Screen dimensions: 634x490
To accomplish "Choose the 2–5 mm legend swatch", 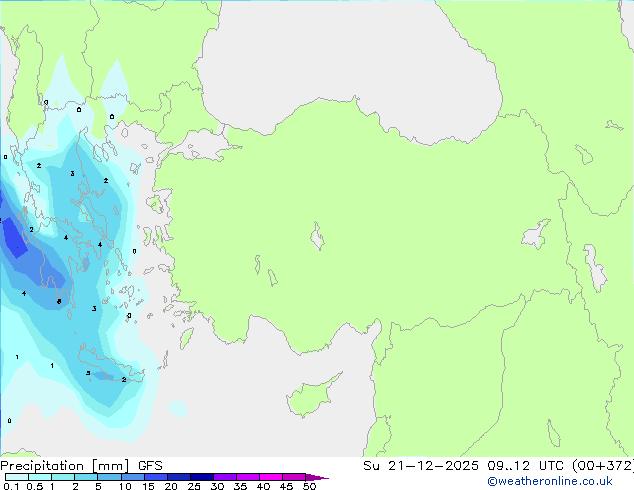I will pos(86,477).
